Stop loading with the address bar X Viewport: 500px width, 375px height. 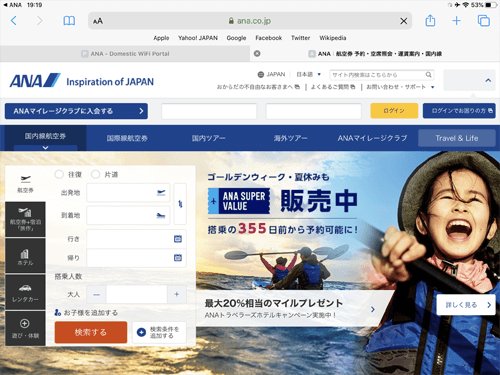point(403,21)
